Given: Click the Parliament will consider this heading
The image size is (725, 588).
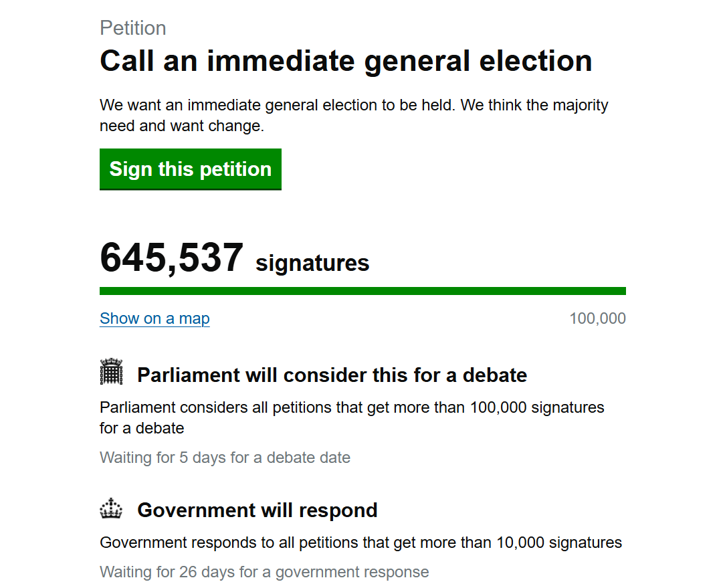Looking at the screenshot, I should click(332, 375).
